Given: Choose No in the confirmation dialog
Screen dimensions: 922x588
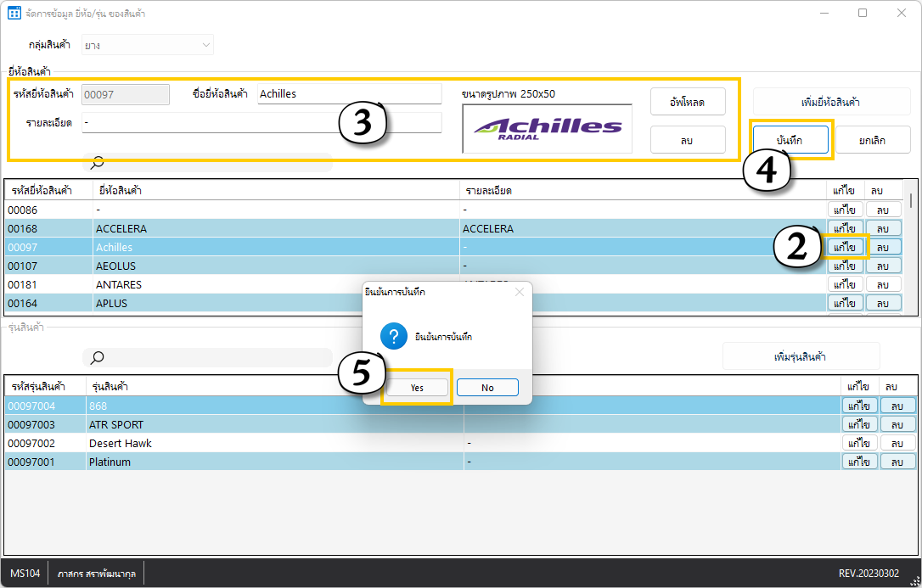Looking at the screenshot, I should coord(487,388).
